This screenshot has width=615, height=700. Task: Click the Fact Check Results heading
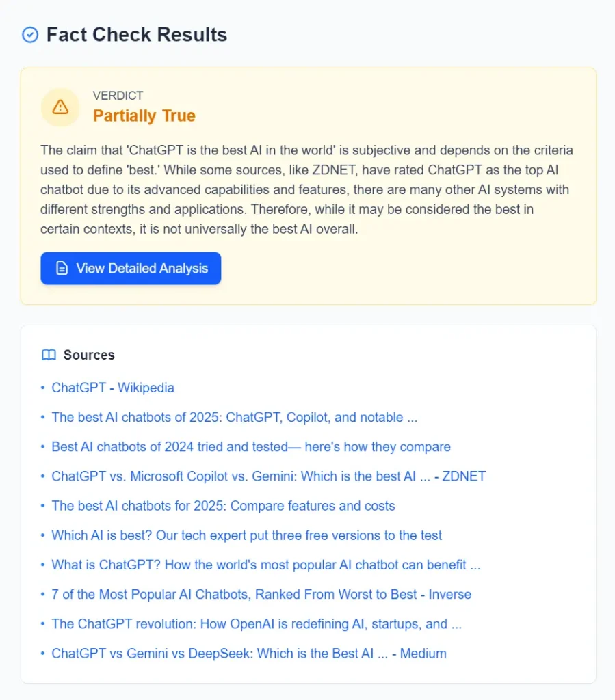[x=137, y=35]
